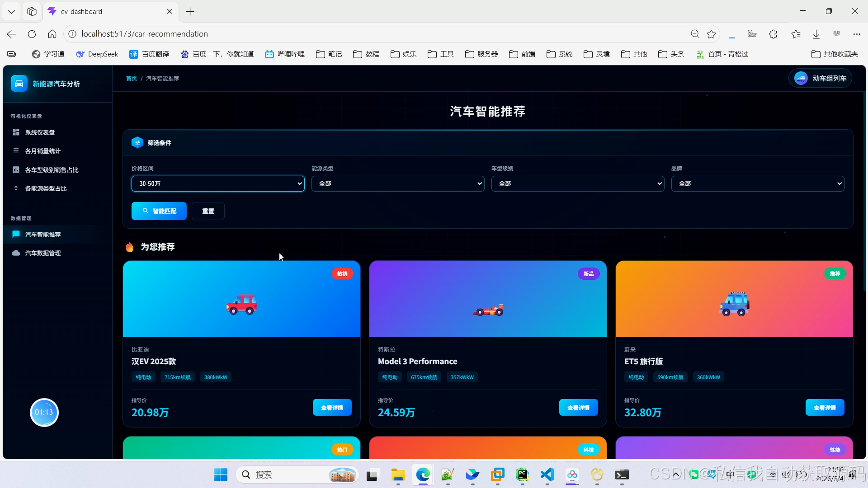Open PyCharm from the taskbar
Screen dimensions: 868x488
coord(522,474)
